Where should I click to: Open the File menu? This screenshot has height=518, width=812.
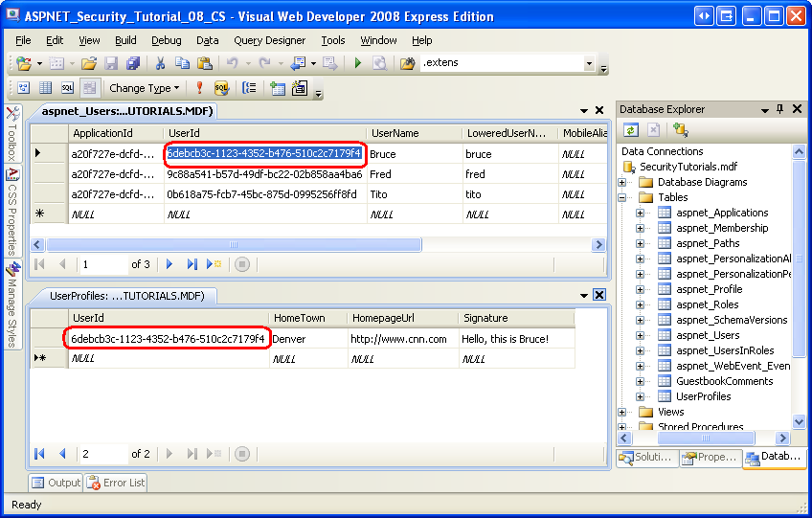pos(23,40)
